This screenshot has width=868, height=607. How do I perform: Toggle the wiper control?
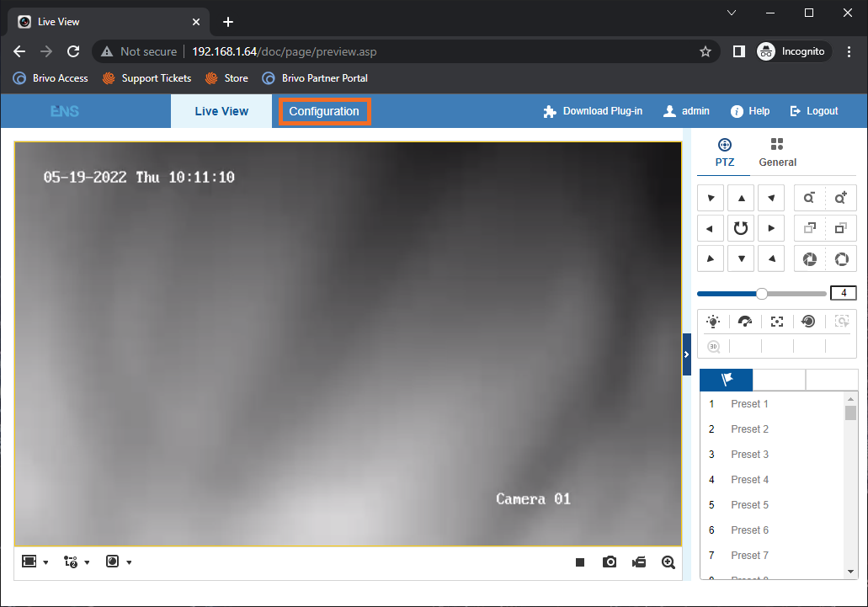click(745, 322)
